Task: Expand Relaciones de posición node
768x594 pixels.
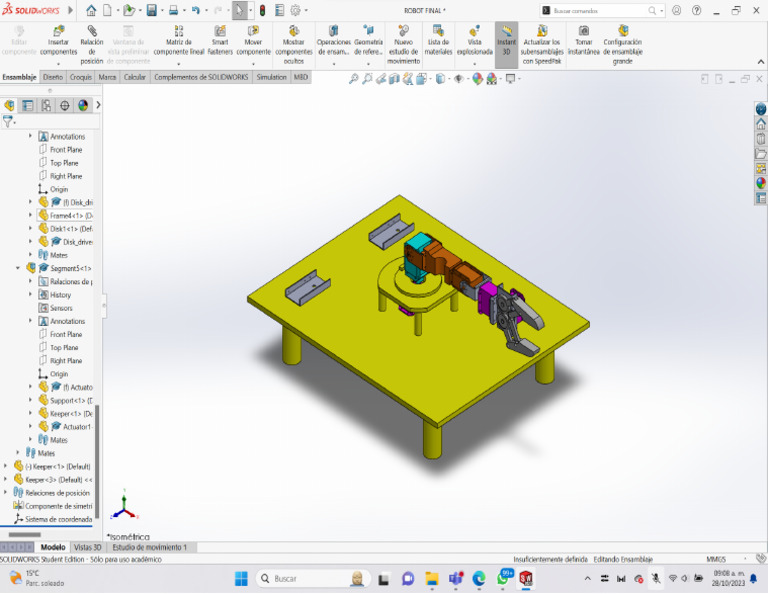Action: click(5, 493)
